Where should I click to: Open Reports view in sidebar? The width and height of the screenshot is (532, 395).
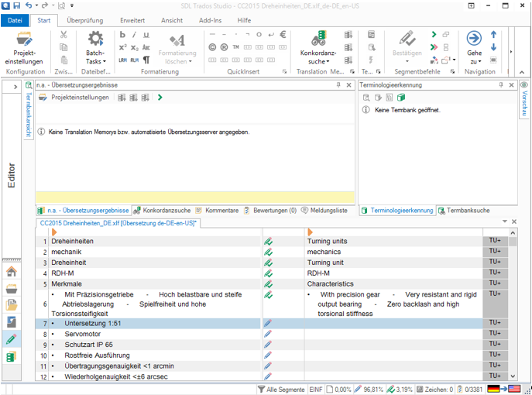point(11,322)
